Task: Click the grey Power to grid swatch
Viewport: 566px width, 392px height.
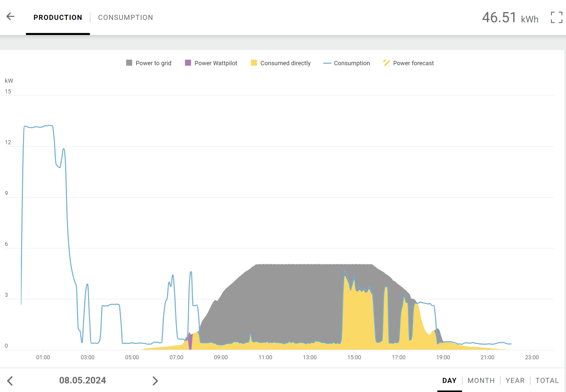Action: pos(129,63)
